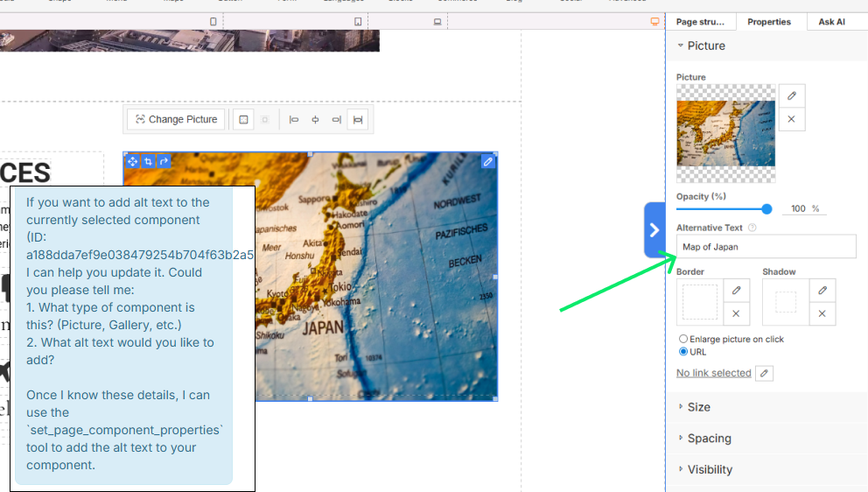Collapse the side panel with blue chevron

pyautogui.click(x=654, y=230)
